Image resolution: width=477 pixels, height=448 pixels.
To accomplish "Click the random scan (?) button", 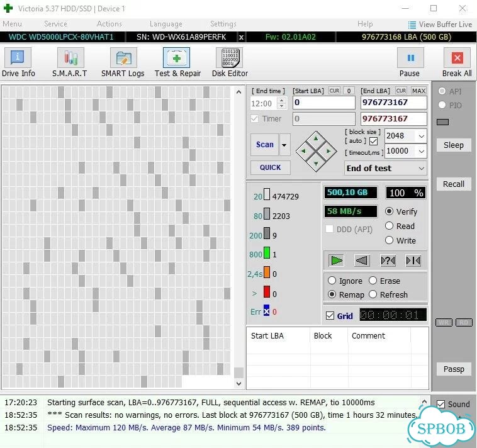I will 388,260.
